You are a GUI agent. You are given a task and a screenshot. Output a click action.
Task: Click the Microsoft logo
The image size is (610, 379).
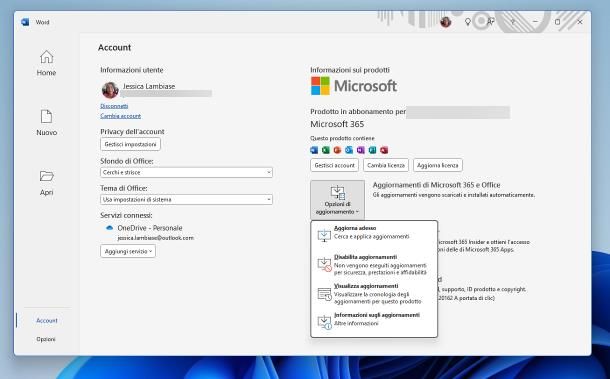(354, 86)
